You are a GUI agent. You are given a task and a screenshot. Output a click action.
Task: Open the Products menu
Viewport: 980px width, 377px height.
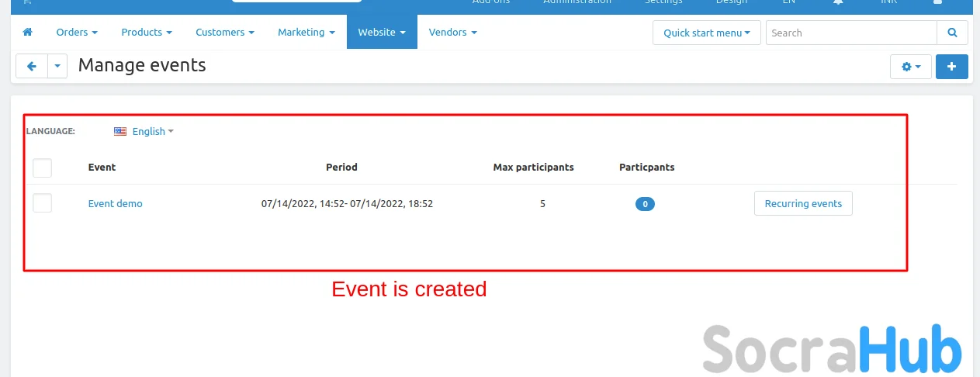pos(147,33)
